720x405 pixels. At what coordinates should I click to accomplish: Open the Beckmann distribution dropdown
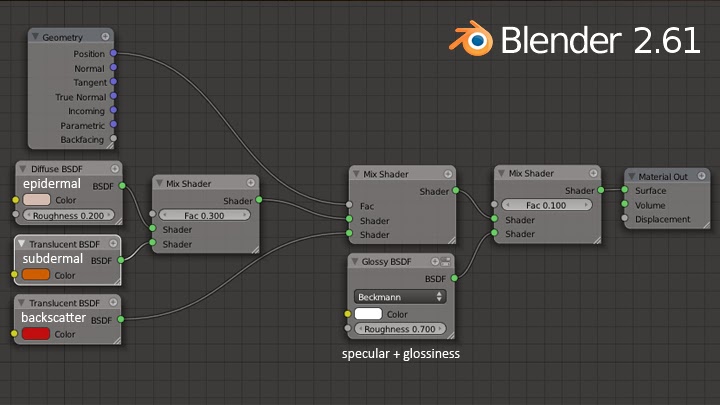point(400,297)
